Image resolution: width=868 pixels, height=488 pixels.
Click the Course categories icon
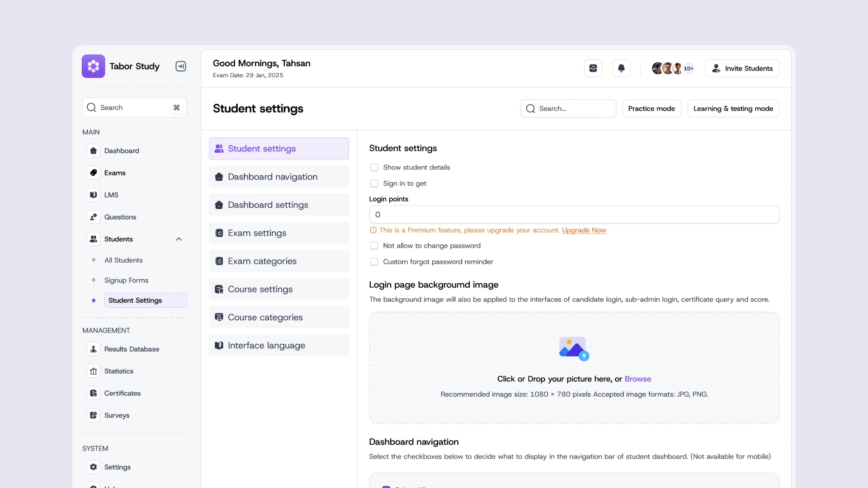click(x=219, y=317)
